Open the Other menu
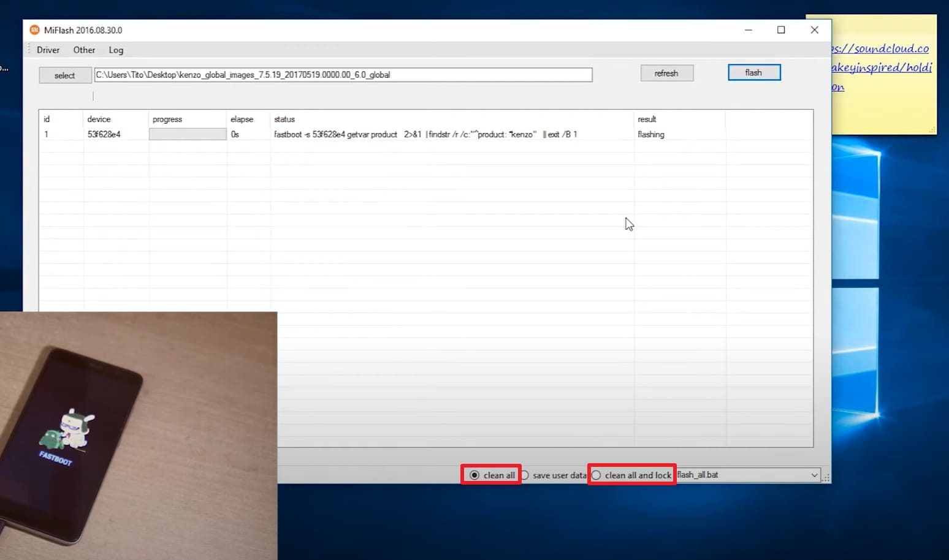The width and height of the screenshot is (949, 560). tap(84, 50)
